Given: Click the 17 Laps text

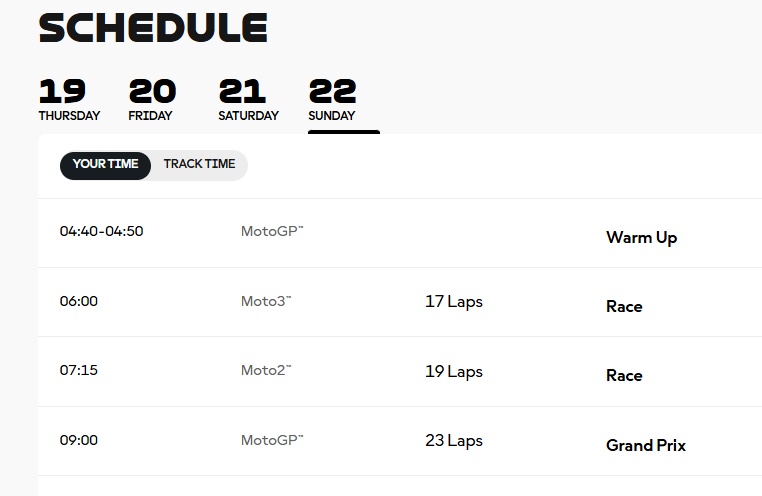Looking at the screenshot, I should [x=453, y=302].
